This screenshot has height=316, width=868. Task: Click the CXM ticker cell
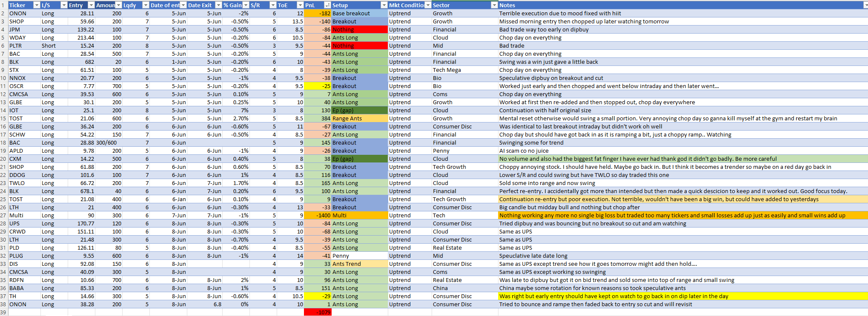click(24, 159)
